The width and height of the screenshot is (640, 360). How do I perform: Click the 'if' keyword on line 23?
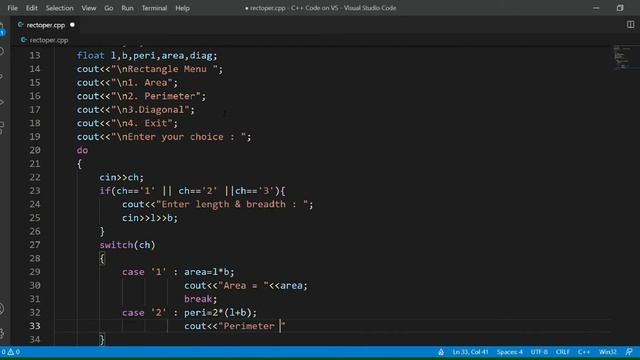click(104, 191)
